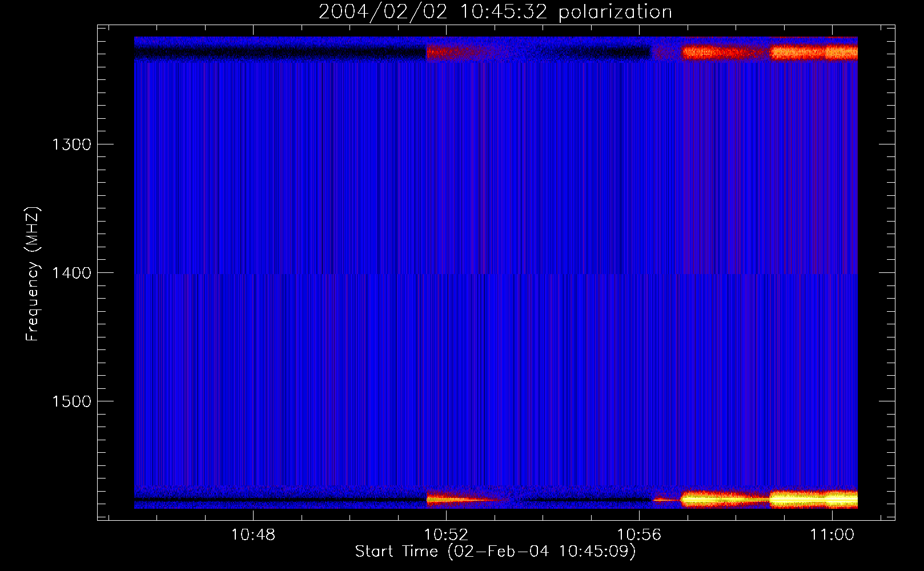The height and width of the screenshot is (571, 924).
Task: Click the 11:00 time axis label
Action: coord(832,534)
